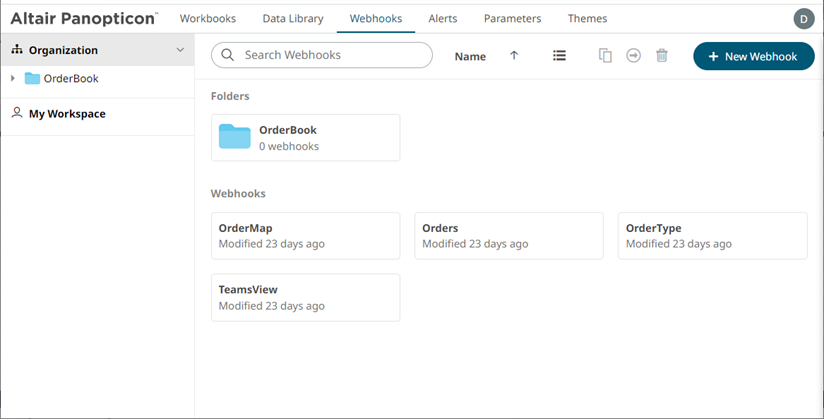Viewport: 824px width, 419px height.
Task: Click the New Webhook button
Action: (752, 56)
